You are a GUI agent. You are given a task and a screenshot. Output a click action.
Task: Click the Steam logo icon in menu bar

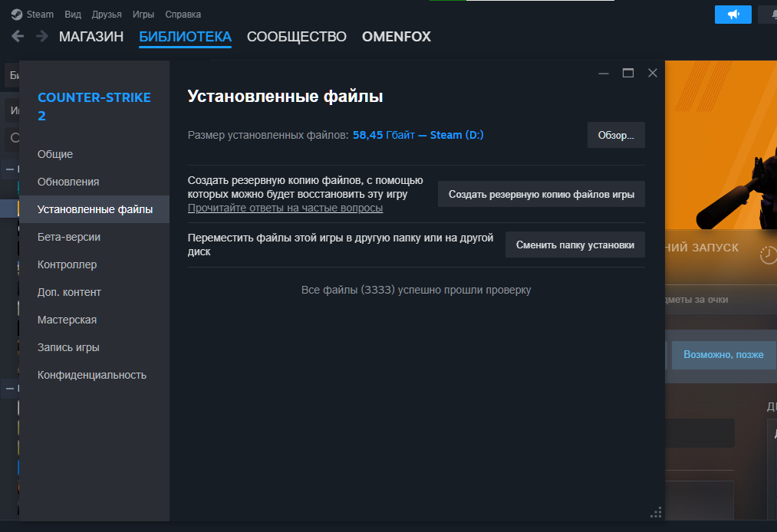(17, 15)
